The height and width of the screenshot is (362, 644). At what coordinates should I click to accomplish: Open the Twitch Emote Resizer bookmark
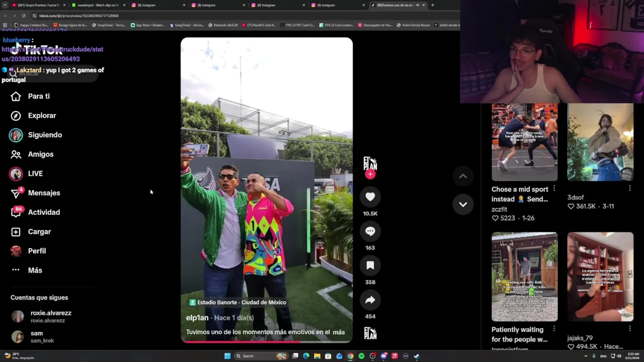point(414,25)
